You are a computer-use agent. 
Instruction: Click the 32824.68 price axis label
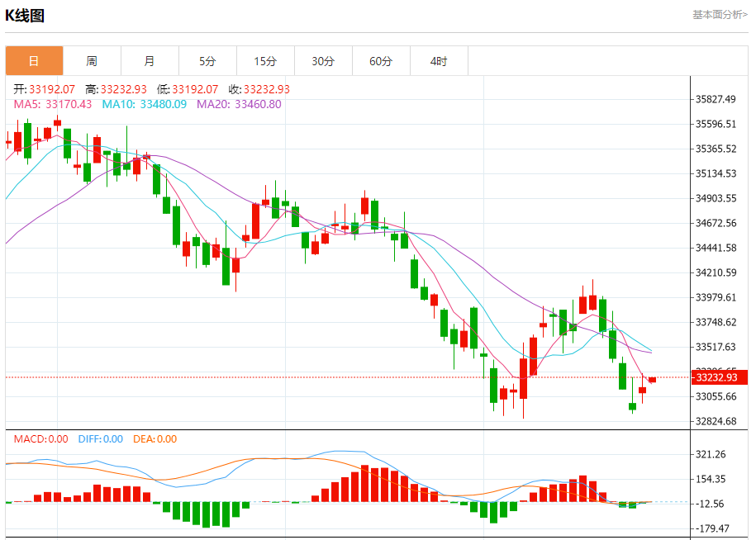716,421
